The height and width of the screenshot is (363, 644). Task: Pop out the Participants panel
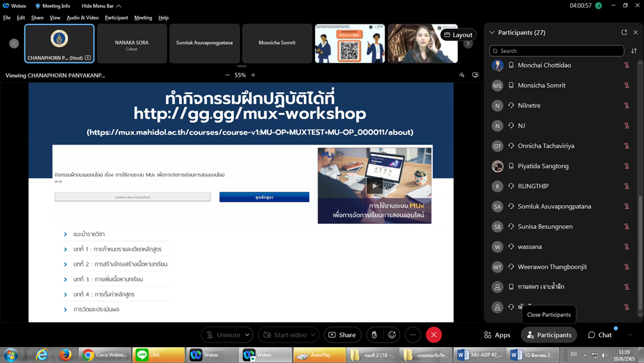tap(624, 32)
